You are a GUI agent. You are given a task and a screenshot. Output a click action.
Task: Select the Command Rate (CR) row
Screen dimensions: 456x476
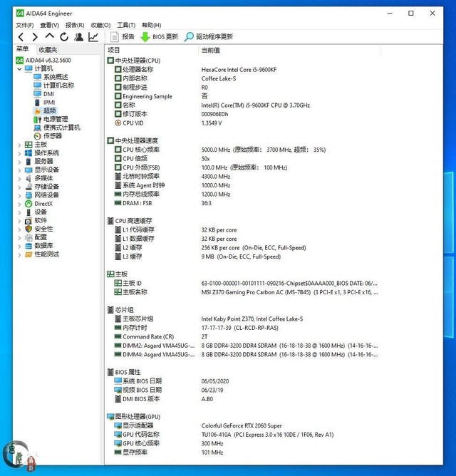[243, 336]
